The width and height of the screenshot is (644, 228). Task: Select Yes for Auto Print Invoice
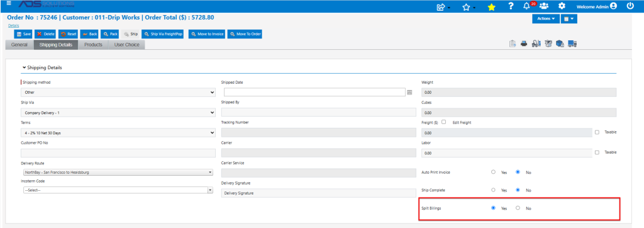pyautogui.click(x=493, y=172)
